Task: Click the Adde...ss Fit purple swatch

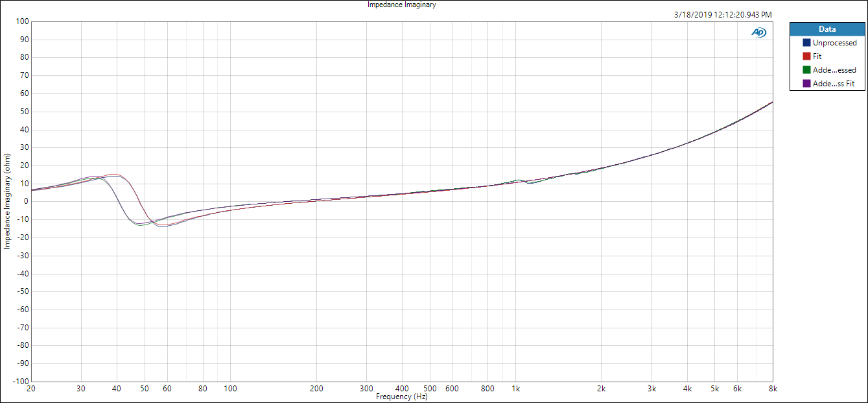Action: pyautogui.click(x=806, y=84)
